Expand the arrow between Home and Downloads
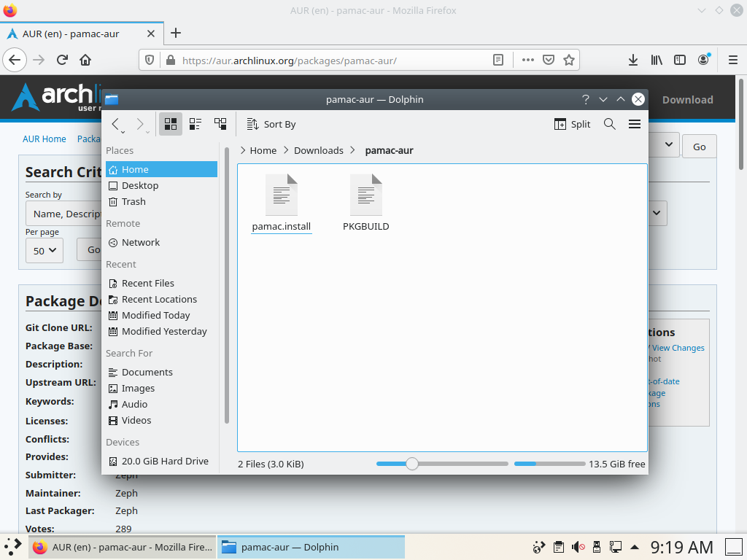747x560 pixels. click(286, 150)
